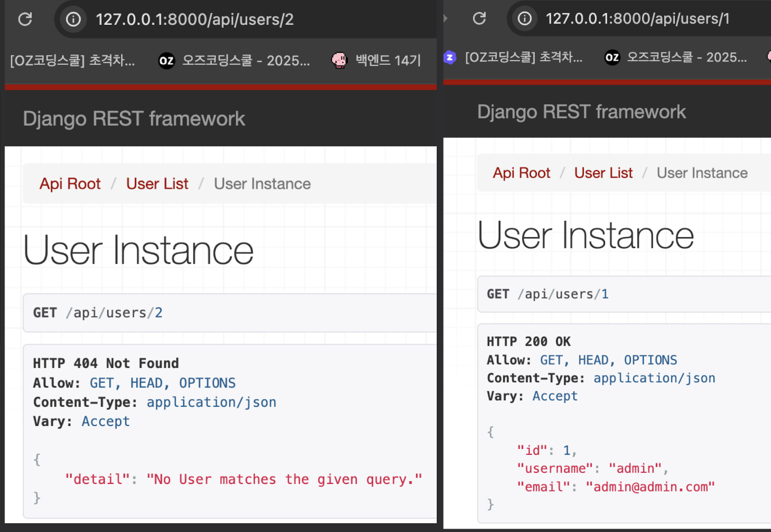Viewport: 771px width, 532px height.
Task: Open the purple Z bookmark icon in right browser
Action: tap(450, 58)
